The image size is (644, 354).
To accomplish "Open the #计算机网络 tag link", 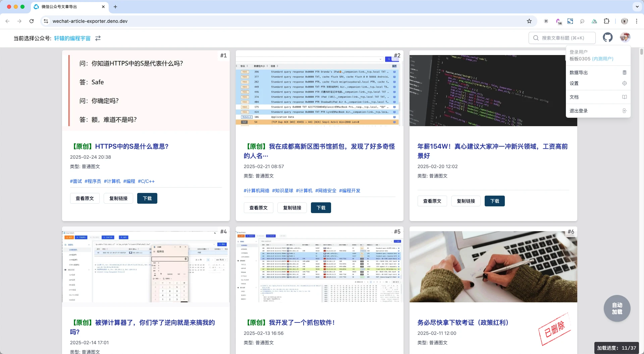I will (x=256, y=191).
